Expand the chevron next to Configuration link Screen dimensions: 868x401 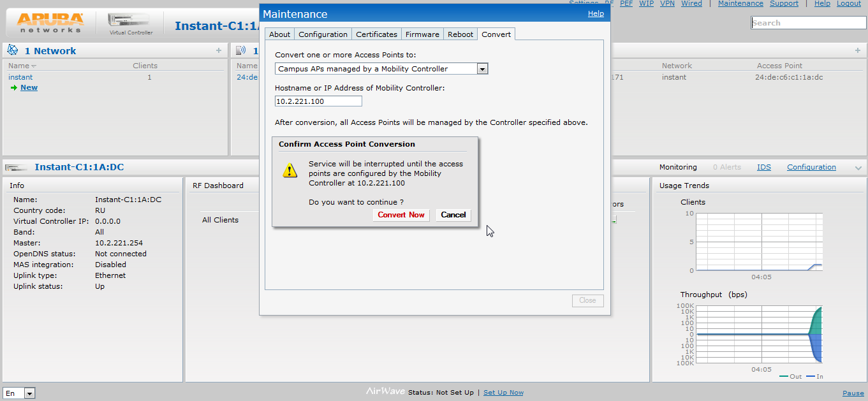pyautogui.click(x=858, y=168)
